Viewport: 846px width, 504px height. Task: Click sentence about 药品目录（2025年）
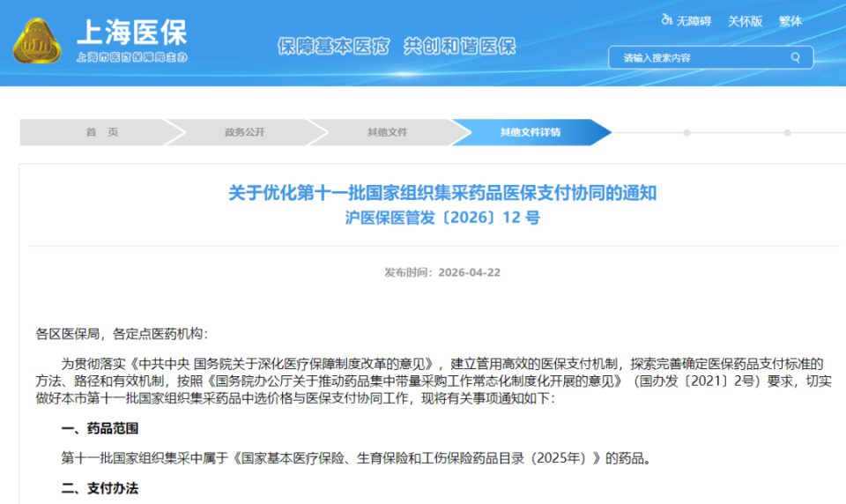(x=356, y=459)
